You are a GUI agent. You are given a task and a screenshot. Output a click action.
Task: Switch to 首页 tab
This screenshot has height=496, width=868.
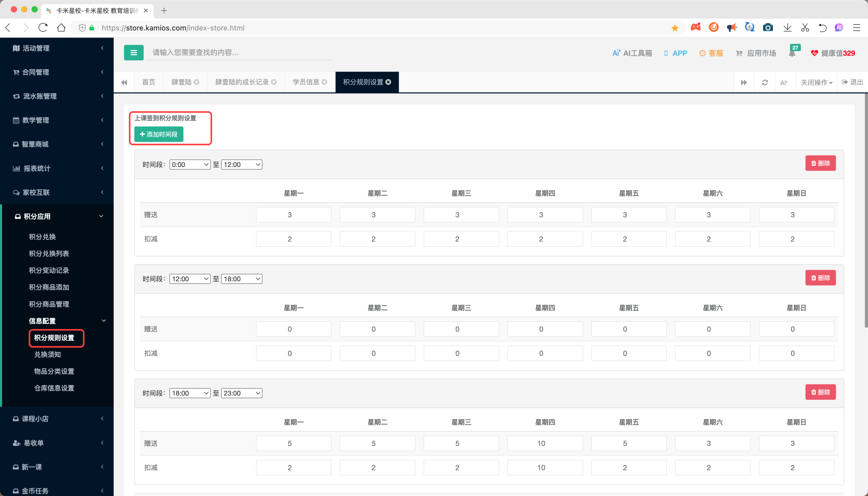pyautogui.click(x=149, y=82)
